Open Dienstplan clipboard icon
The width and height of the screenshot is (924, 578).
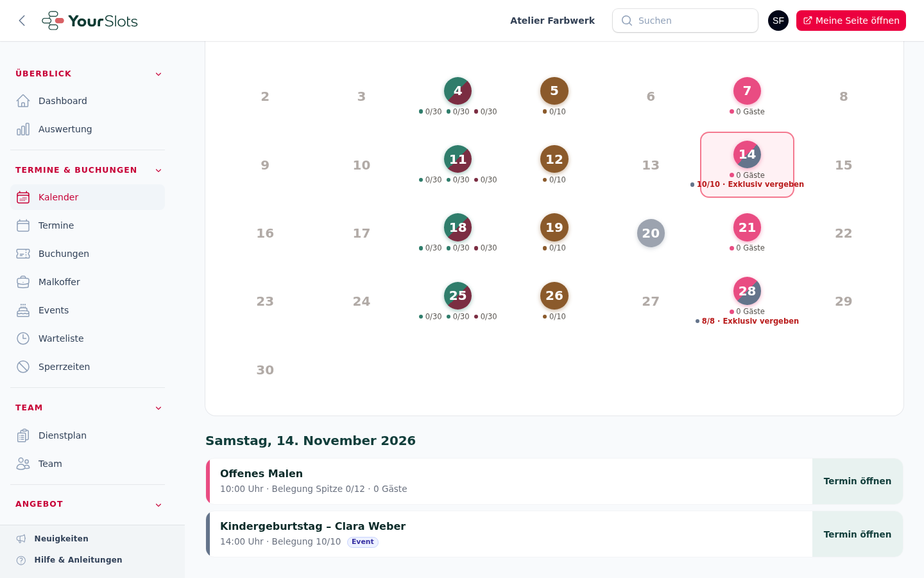click(23, 435)
